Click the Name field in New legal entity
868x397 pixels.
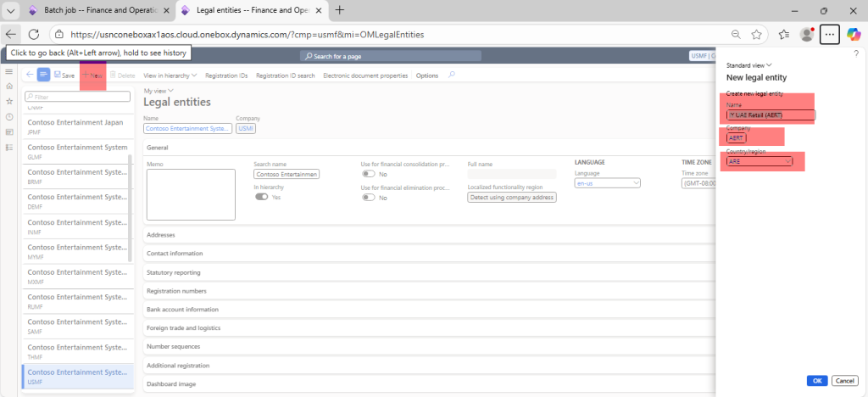pos(771,115)
